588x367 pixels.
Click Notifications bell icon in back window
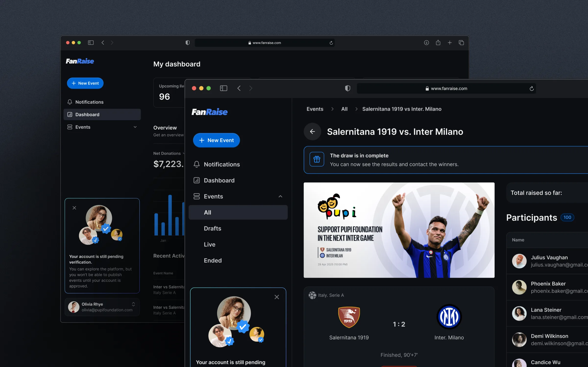coord(70,102)
